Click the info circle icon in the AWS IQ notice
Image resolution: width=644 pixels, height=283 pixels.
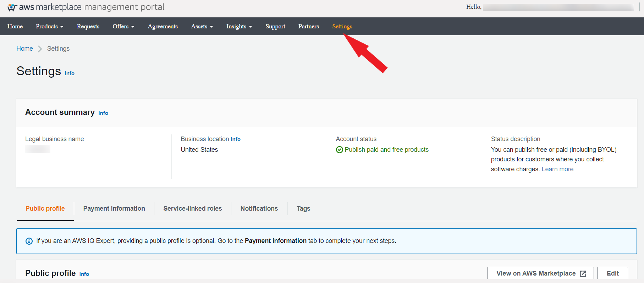[29, 241]
